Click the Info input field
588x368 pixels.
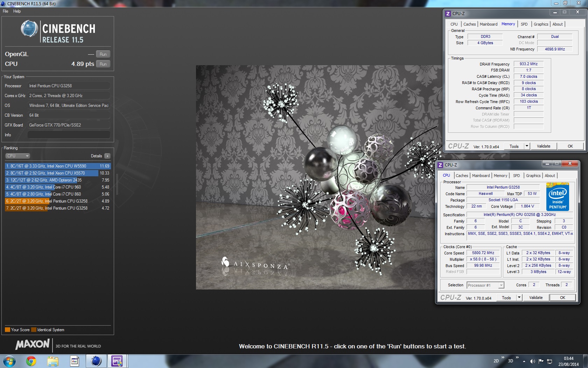pos(69,135)
